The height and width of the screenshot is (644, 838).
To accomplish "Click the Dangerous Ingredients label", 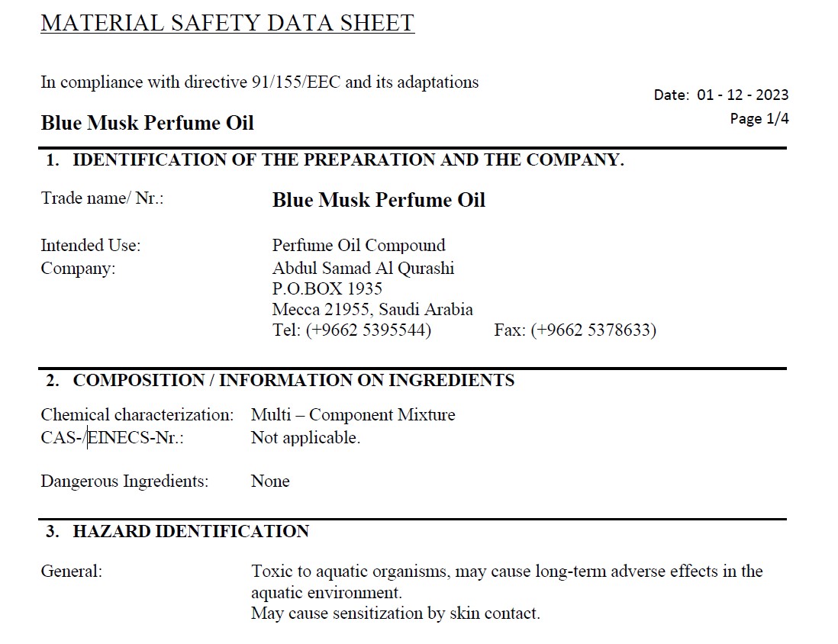I will pos(124,481).
